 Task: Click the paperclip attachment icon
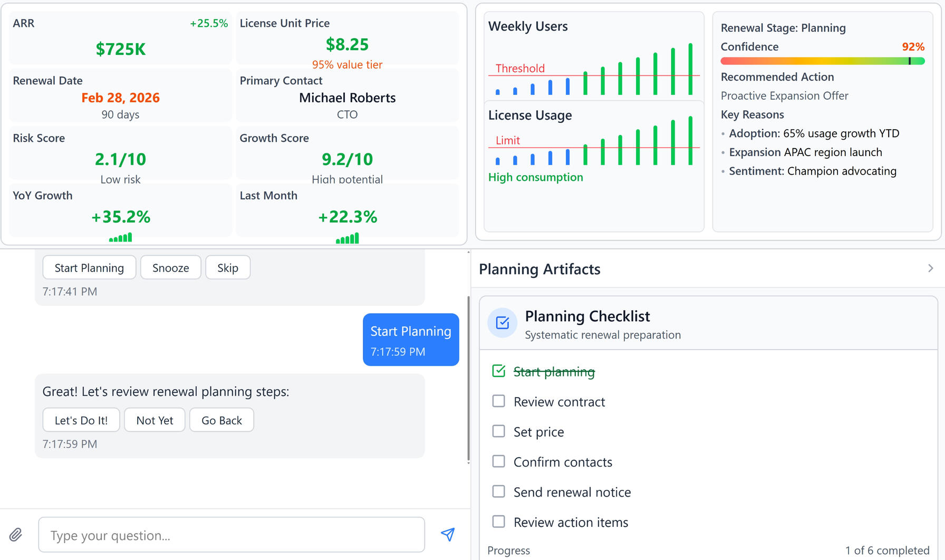pos(16,535)
